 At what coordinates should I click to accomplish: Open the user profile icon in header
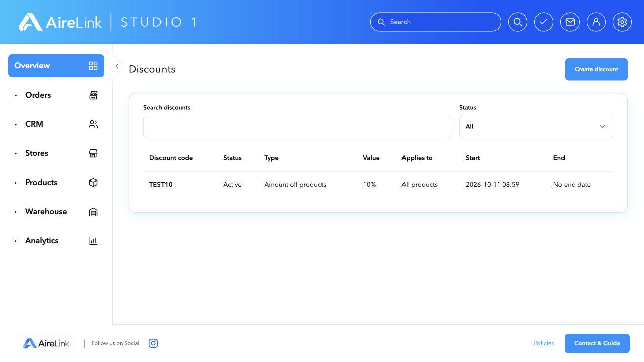coord(596,22)
